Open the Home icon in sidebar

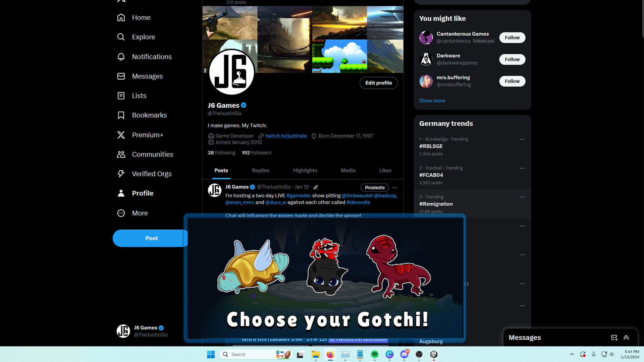(x=121, y=17)
